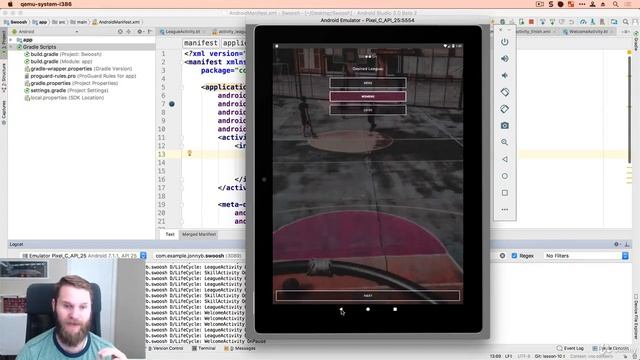
Task: Clear the Logcat search field with the X icon
Action: [x=502, y=256]
